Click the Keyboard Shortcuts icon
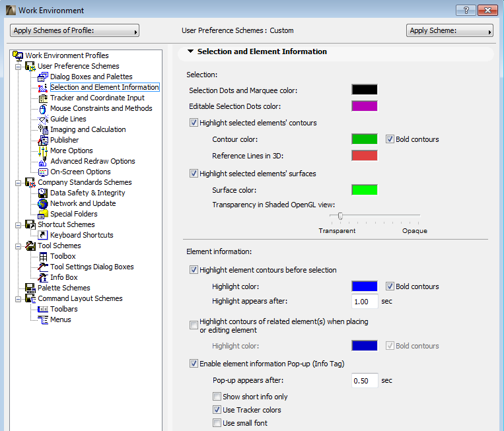This screenshot has width=504, height=431. [43, 235]
